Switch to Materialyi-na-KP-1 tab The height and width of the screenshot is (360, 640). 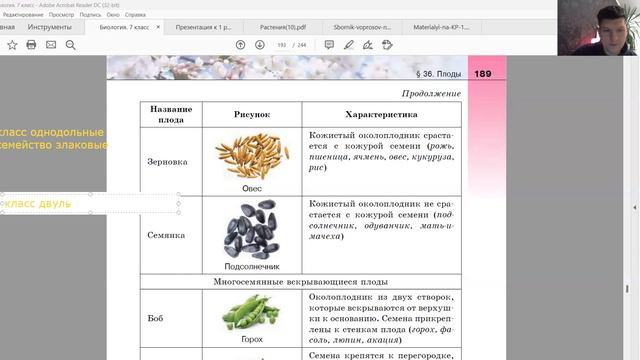pyautogui.click(x=441, y=27)
